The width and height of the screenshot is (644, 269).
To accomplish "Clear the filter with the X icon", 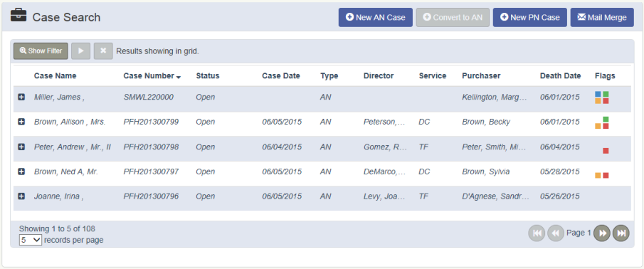I will 103,51.
